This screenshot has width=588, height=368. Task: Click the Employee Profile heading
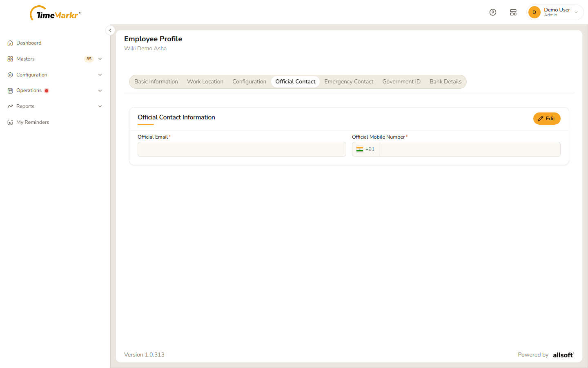click(153, 39)
